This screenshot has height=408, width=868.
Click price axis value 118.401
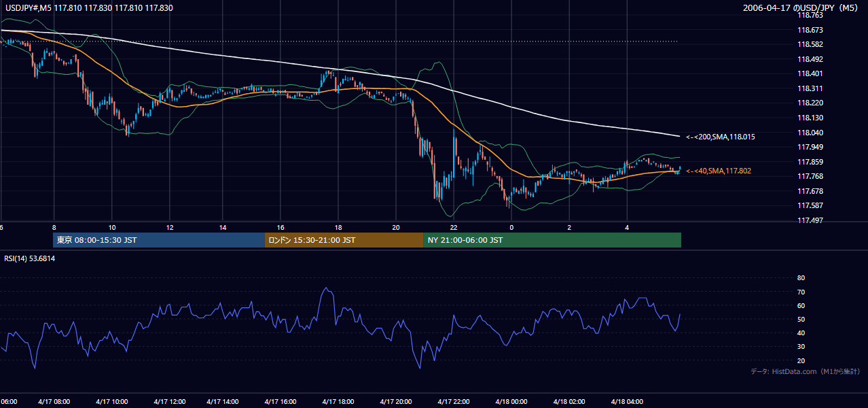click(810, 73)
